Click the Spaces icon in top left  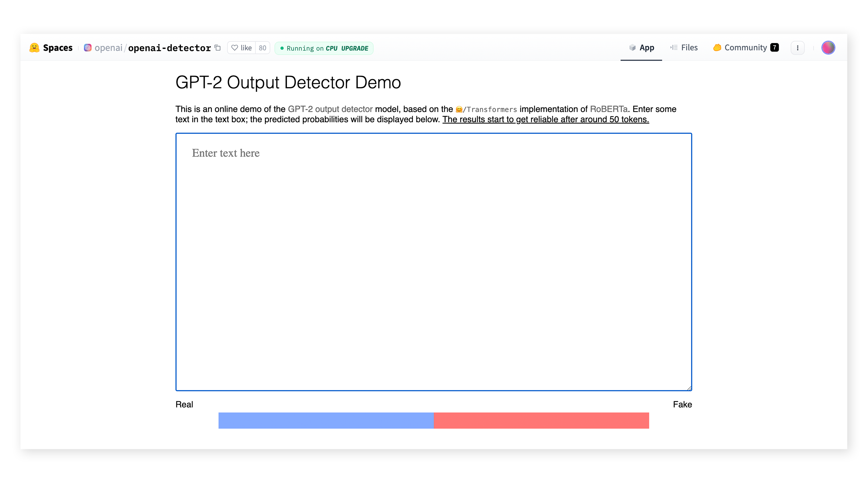37,48
